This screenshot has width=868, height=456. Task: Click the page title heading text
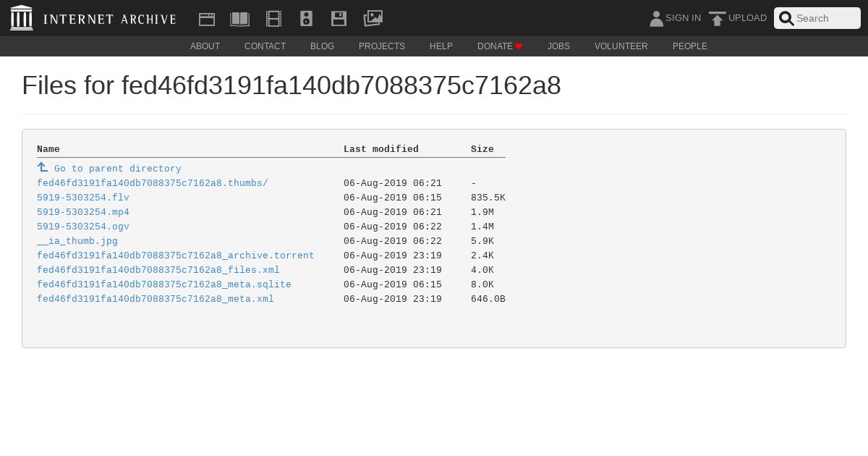click(292, 85)
